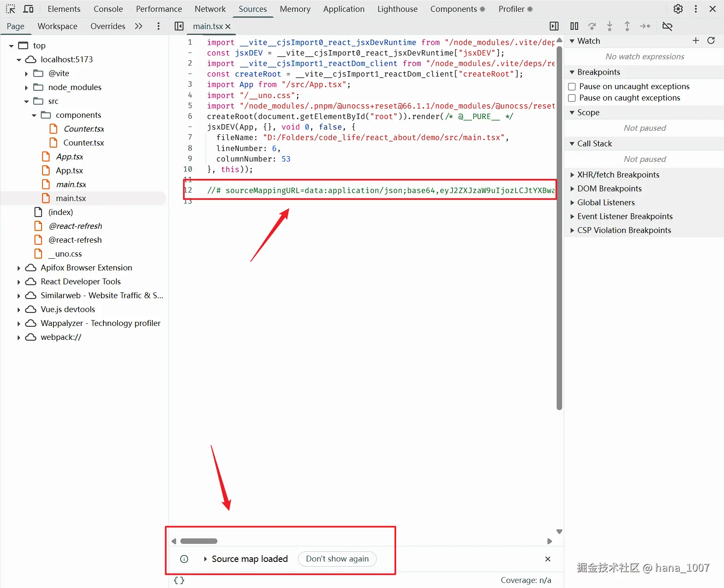Viewport: 724px width, 588px height.
Task: Click the horizontal scrollbar thumb in editor
Action: [198, 541]
